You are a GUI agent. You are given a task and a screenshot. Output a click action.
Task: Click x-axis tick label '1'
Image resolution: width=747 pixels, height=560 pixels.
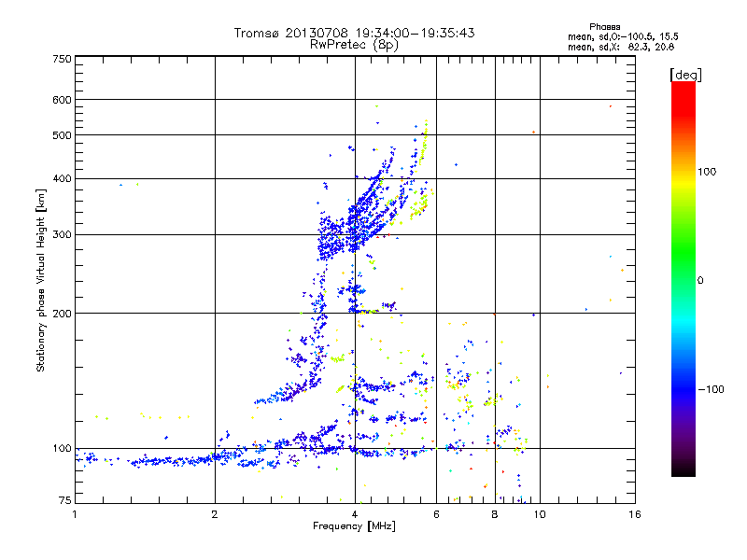click(x=75, y=514)
